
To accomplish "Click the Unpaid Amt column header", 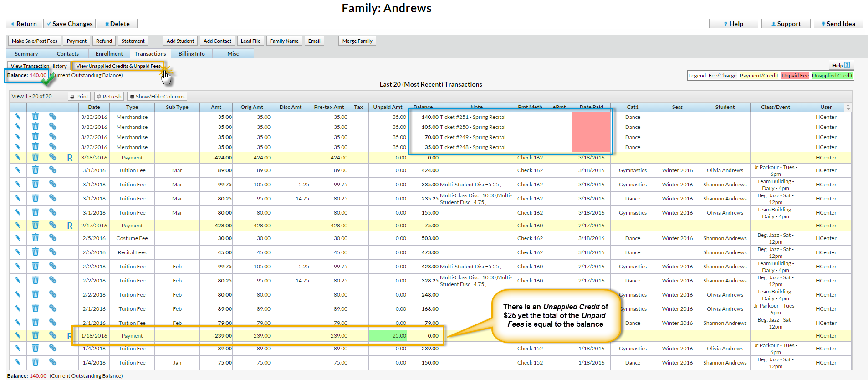I will [388, 107].
